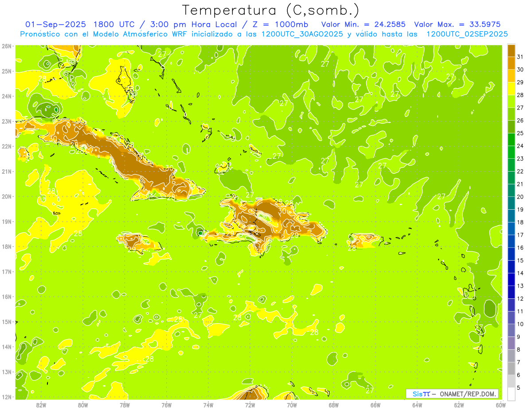532x411 pixels.
Task: Pick the yellow swatch between 28 and 29
Action: (x=511, y=89)
